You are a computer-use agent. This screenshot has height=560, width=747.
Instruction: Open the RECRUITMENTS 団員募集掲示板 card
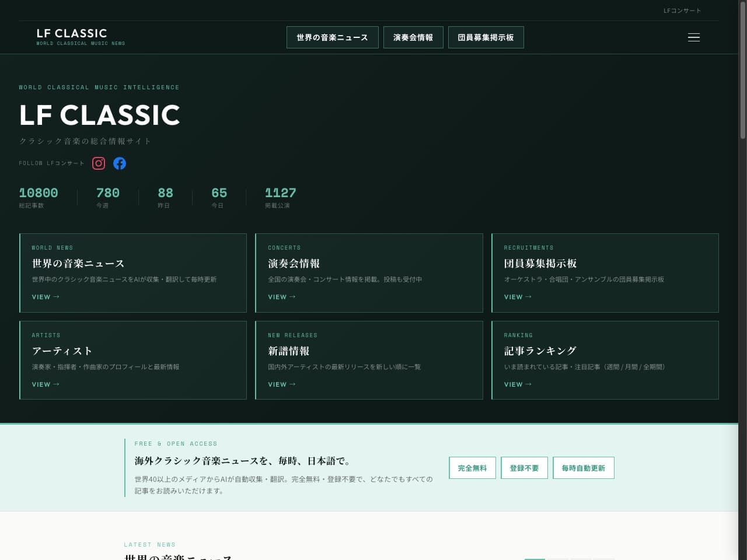pyautogui.click(x=605, y=273)
